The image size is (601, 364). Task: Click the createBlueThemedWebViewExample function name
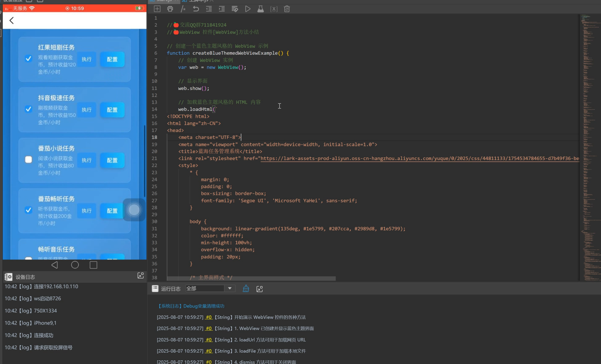point(235,53)
